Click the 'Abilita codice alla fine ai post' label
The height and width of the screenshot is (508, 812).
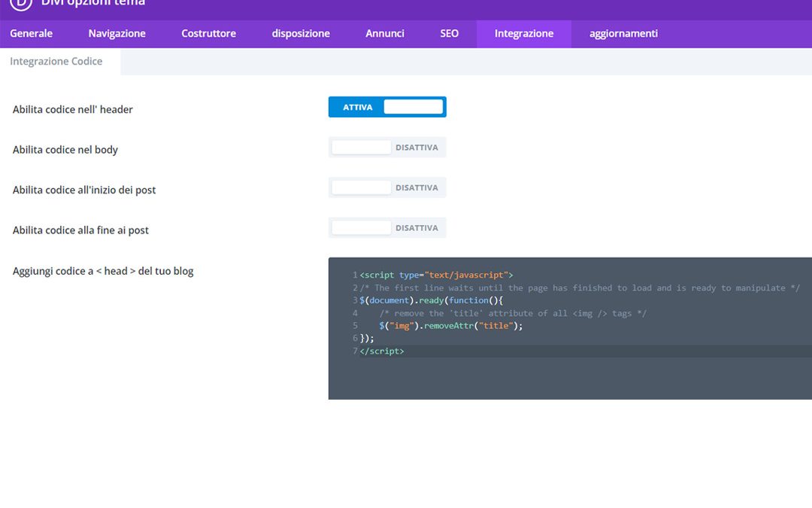coord(80,230)
